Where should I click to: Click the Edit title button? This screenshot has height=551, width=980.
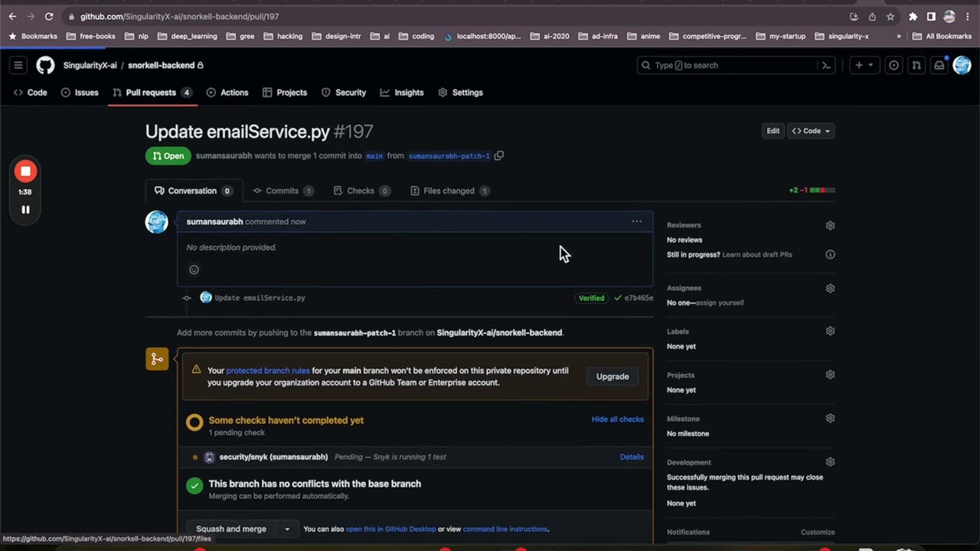coord(773,131)
